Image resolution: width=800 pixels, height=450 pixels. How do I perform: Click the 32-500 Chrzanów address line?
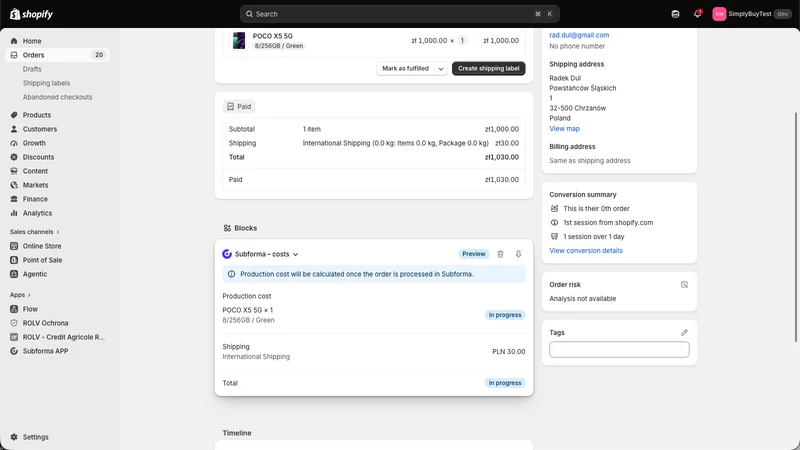(577, 108)
